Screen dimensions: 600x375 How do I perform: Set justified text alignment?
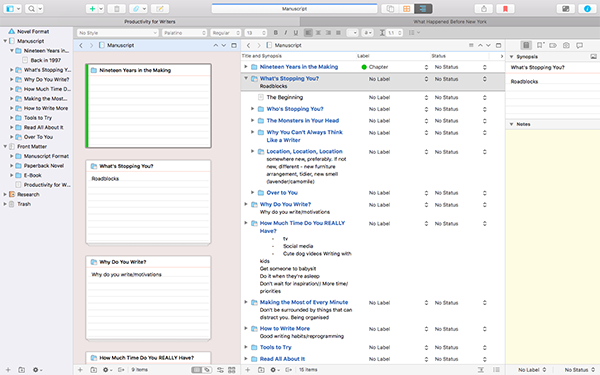click(x=338, y=33)
